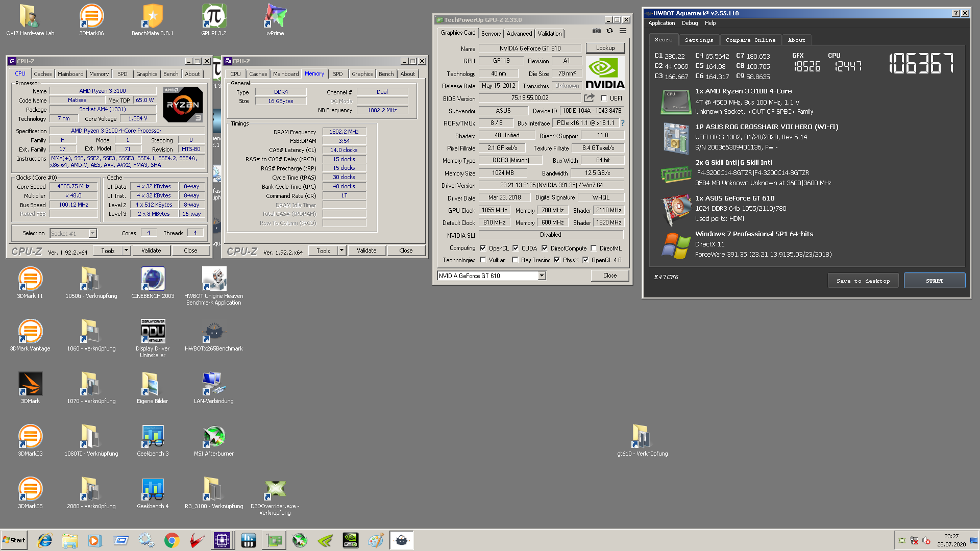Click the CPU-Z taskbar icon
This screenshot has height=551, width=980.
[222, 540]
